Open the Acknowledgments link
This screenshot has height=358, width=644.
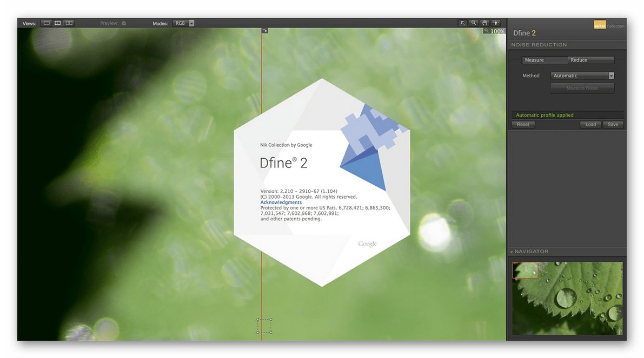click(x=281, y=202)
